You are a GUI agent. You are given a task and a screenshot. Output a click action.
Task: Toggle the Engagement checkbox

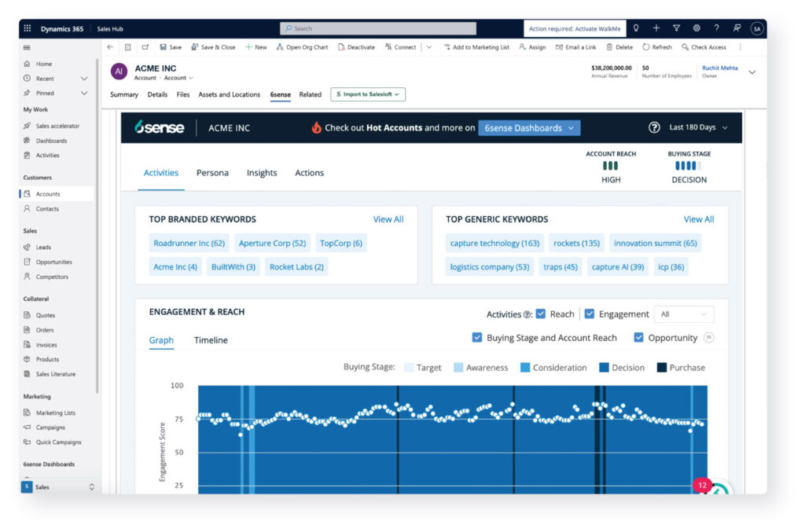point(590,314)
